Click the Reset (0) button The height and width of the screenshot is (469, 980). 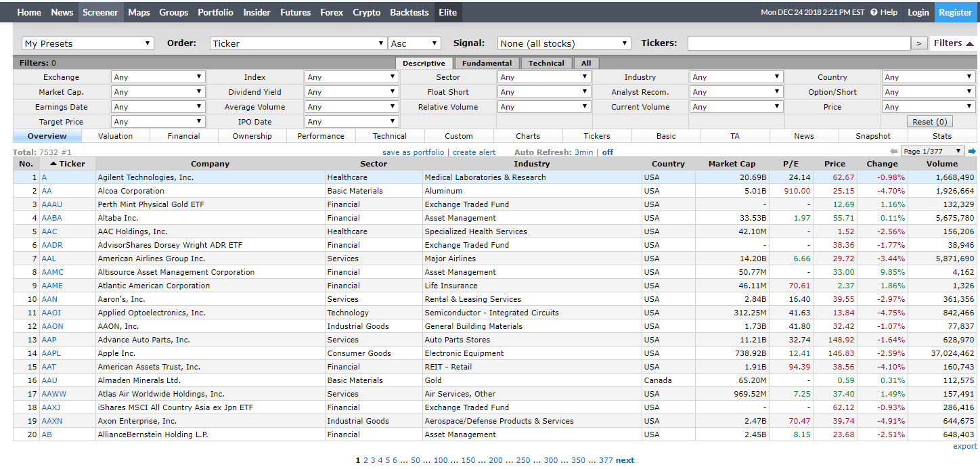click(930, 122)
